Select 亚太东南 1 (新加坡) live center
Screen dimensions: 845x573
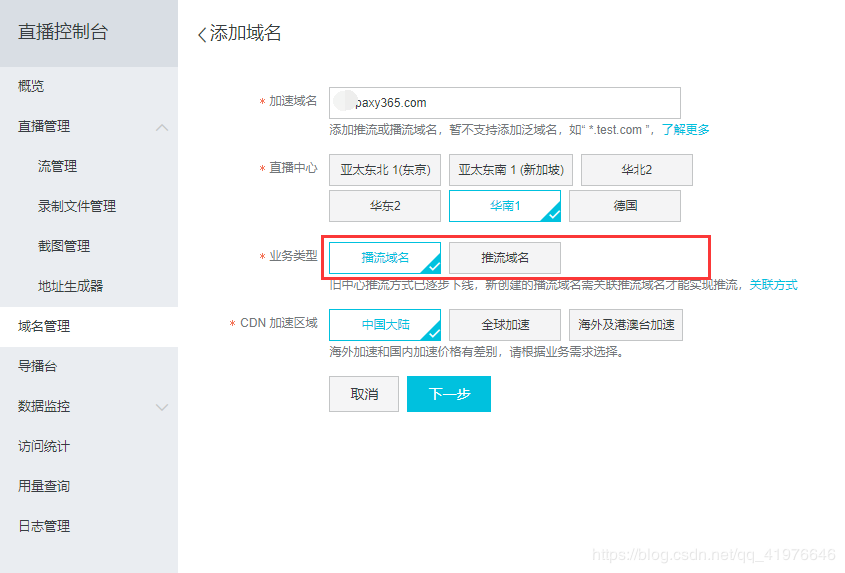click(x=510, y=170)
